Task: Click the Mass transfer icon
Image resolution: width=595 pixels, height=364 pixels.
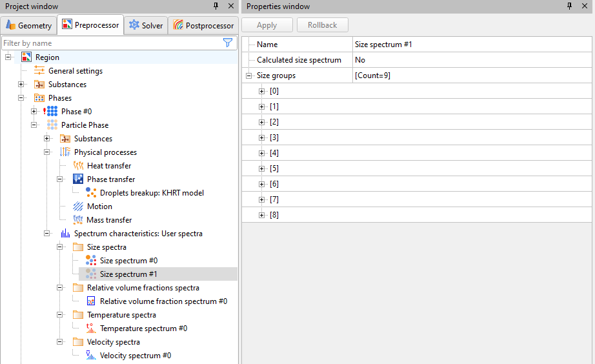Action: coord(78,220)
